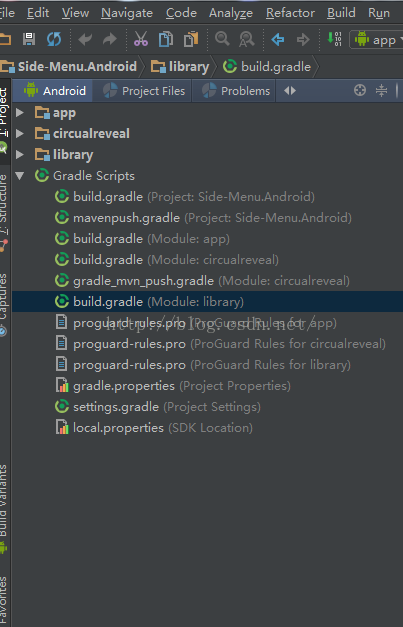
Task: Open the Edit menu
Action: click(x=38, y=13)
